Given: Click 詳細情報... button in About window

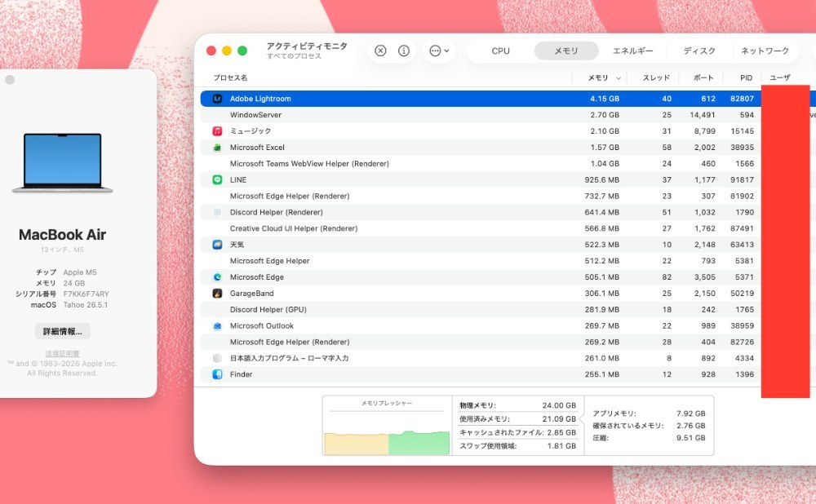Looking at the screenshot, I should pyautogui.click(x=63, y=331).
